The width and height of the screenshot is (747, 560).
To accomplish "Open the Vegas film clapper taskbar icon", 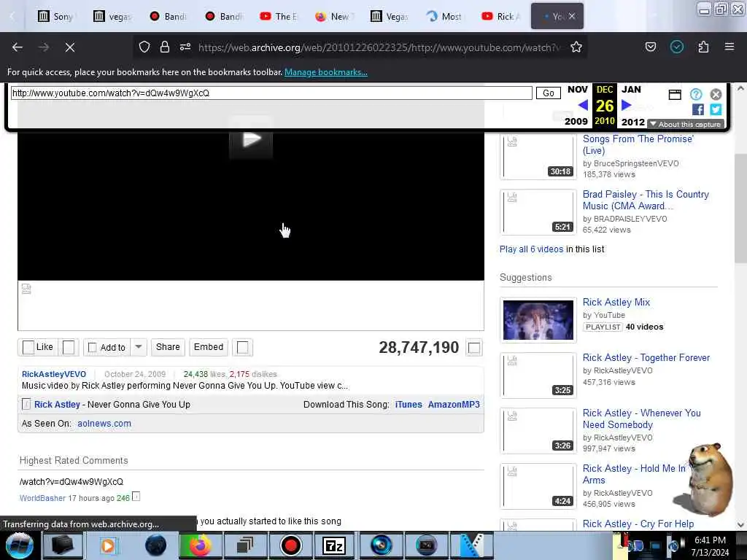I will [x=472, y=545].
